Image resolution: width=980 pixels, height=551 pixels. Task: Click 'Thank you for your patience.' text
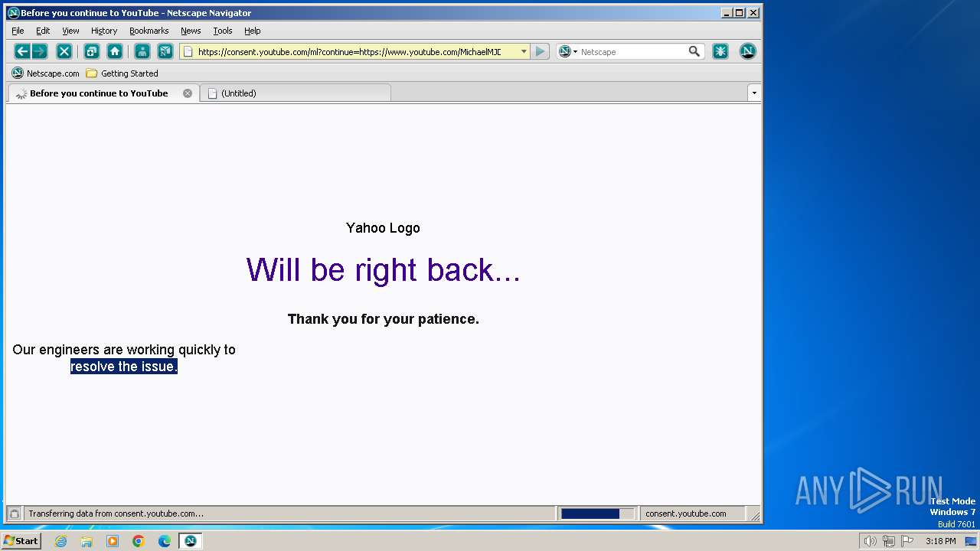click(x=384, y=319)
